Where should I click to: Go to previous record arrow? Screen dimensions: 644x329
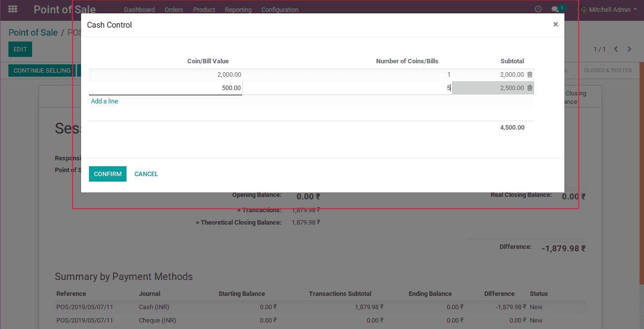tap(616, 49)
